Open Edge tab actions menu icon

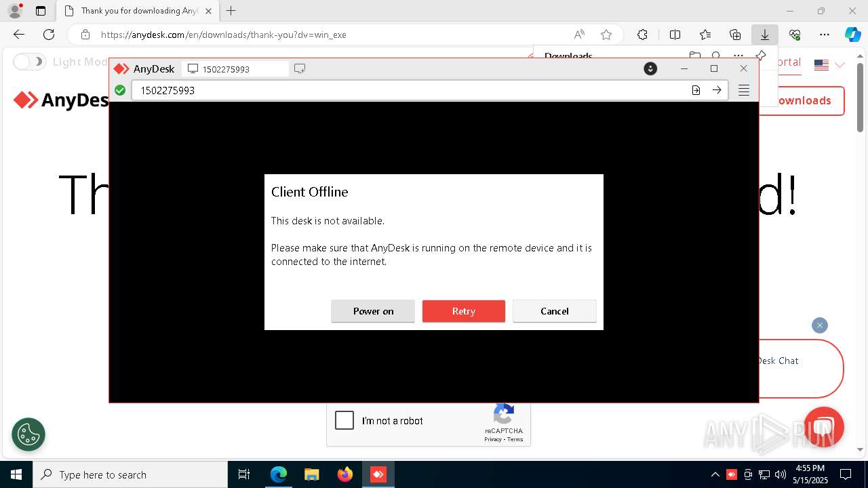point(41,11)
